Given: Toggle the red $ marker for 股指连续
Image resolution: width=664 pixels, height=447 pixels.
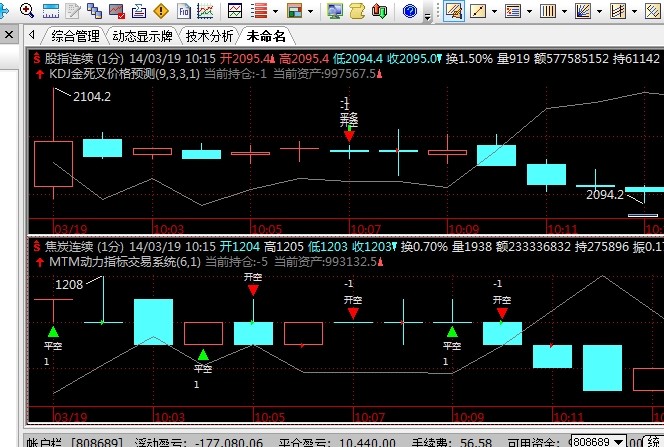Looking at the screenshot, I should coord(37,58).
